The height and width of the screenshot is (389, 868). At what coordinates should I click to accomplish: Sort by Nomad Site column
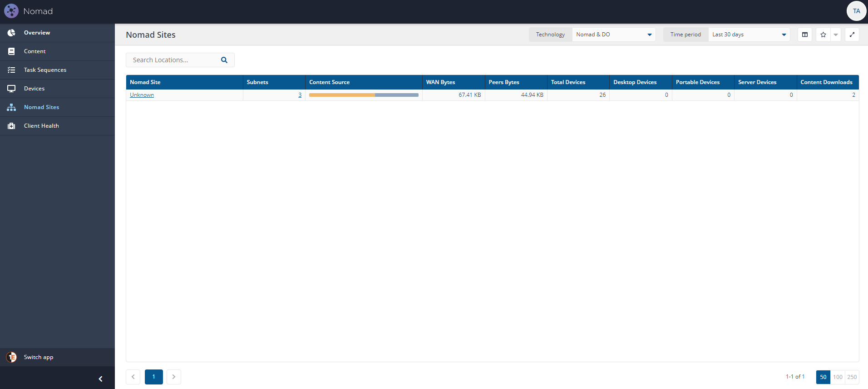[184, 82]
